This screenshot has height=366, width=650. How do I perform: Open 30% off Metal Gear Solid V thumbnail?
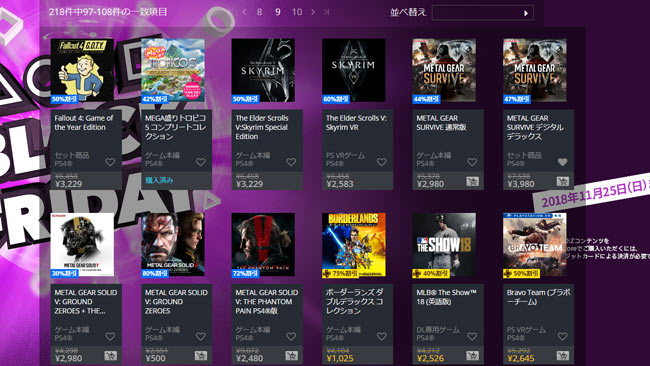(82, 245)
